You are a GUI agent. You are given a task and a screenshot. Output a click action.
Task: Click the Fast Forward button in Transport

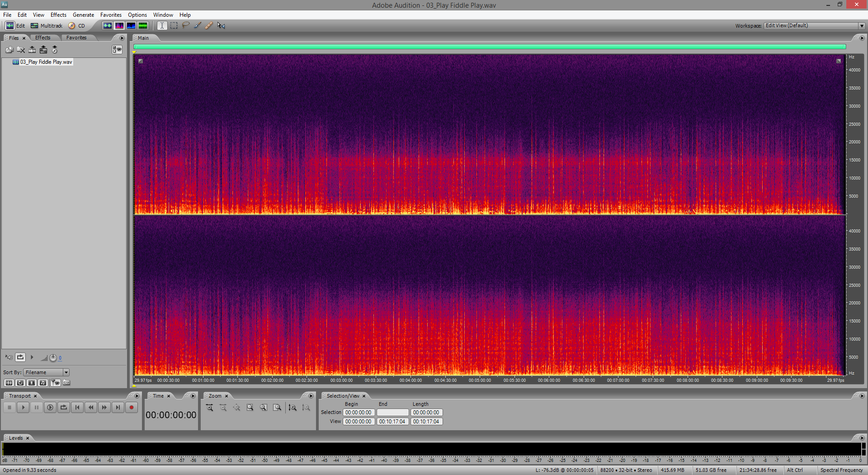click(104, 408)
